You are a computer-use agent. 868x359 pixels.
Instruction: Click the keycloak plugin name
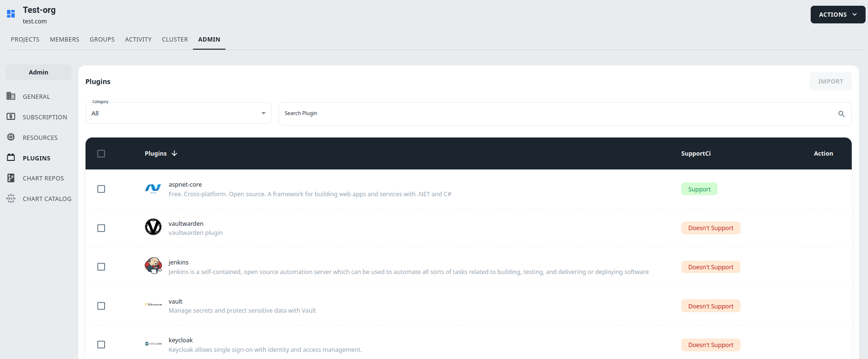(x=181, y=340)
